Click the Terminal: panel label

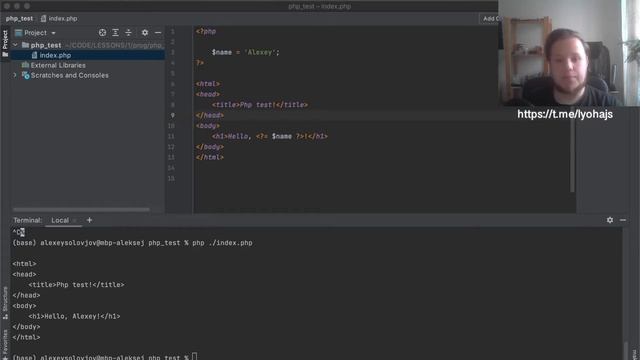pyautogui.click(x=27, y=220)
